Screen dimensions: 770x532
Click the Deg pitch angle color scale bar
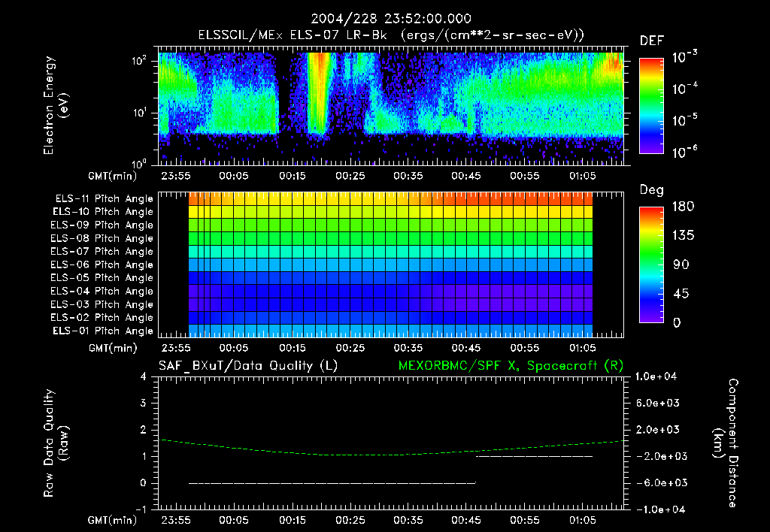651,264
